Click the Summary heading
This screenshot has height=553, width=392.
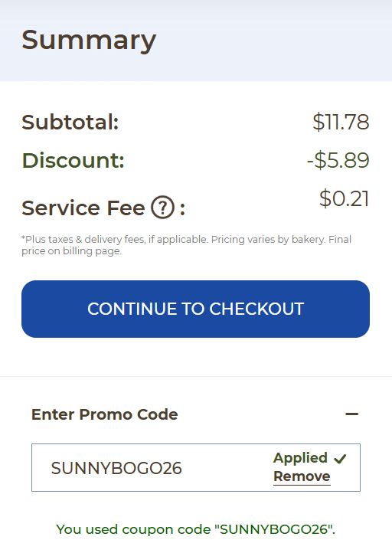[x=89, y=41]
